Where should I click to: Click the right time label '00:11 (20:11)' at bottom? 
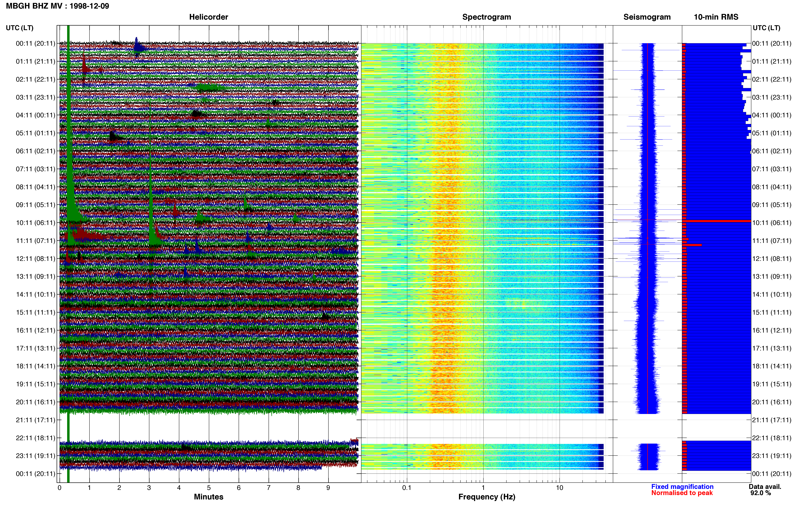click(772, 474)
